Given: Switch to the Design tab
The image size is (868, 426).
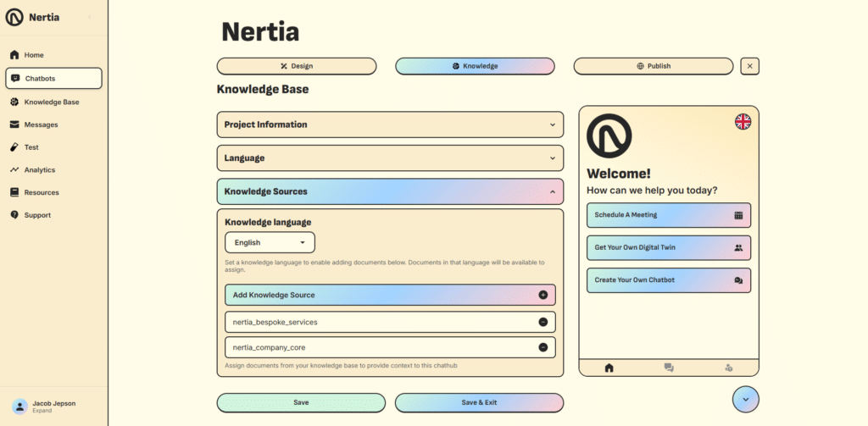Looking at the screenshot, I should [x=297, y=66].
